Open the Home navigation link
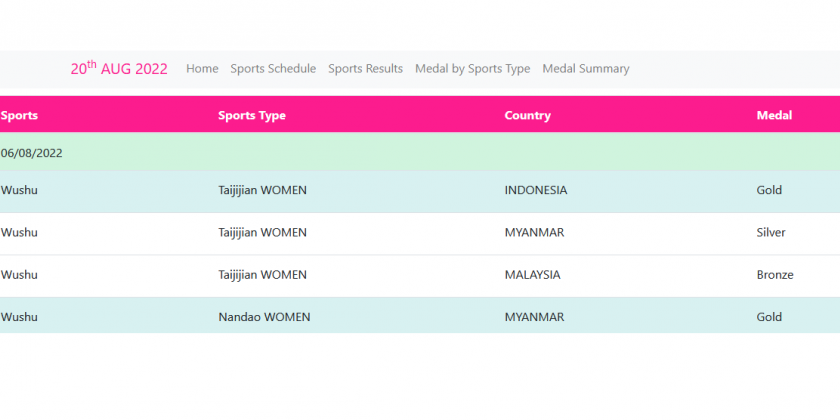This screenshot has height=420, width=840. 202,69
